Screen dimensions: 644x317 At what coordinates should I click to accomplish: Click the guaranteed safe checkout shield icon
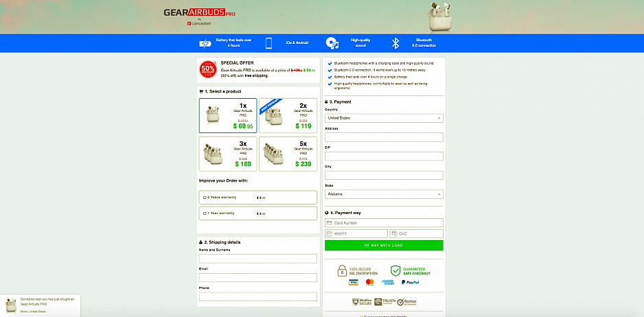(395, 270)
